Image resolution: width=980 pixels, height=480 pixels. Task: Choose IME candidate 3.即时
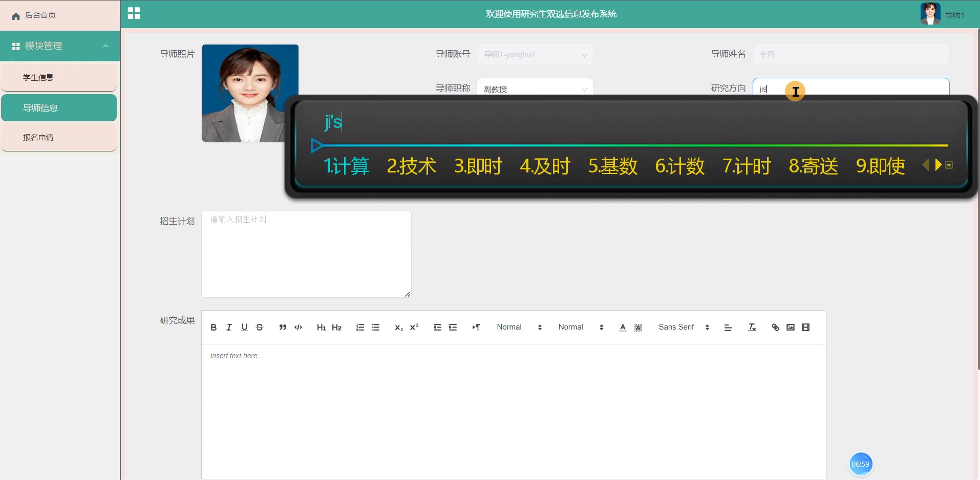click(x=478, y=166)
